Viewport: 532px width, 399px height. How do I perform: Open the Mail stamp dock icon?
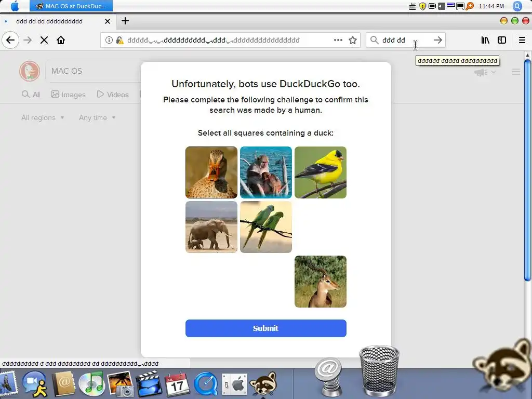coord(8,384)
